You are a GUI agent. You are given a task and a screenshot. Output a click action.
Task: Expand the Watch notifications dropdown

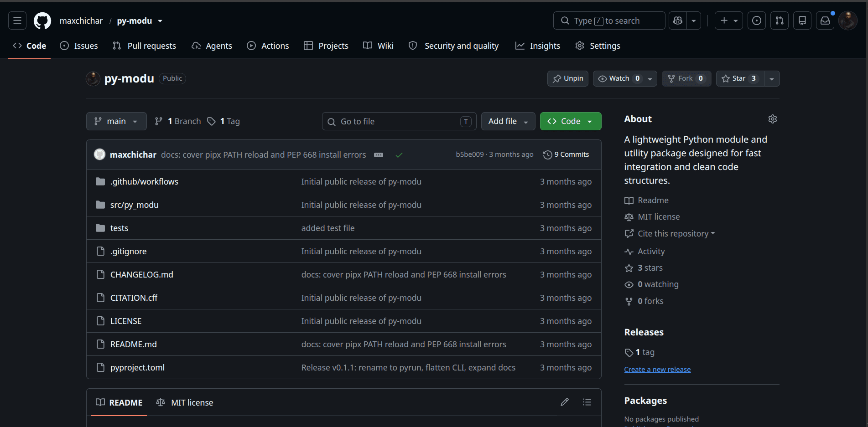[625, 78]
